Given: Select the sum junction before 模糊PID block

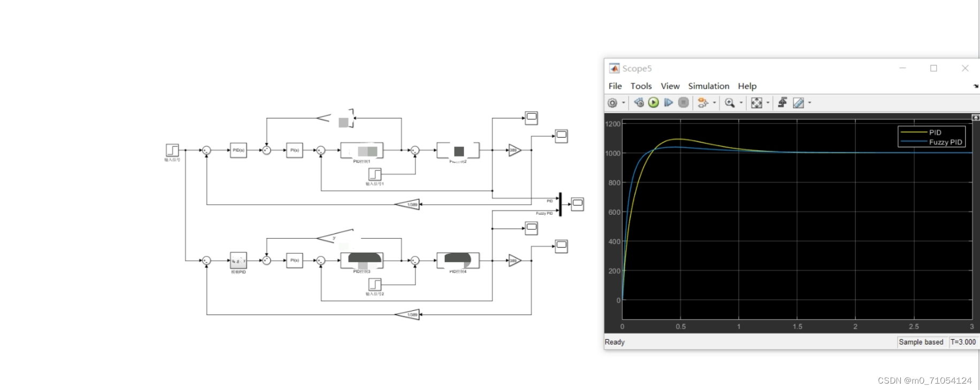Looking at the screenshot, I should click(x=206, y=260).
